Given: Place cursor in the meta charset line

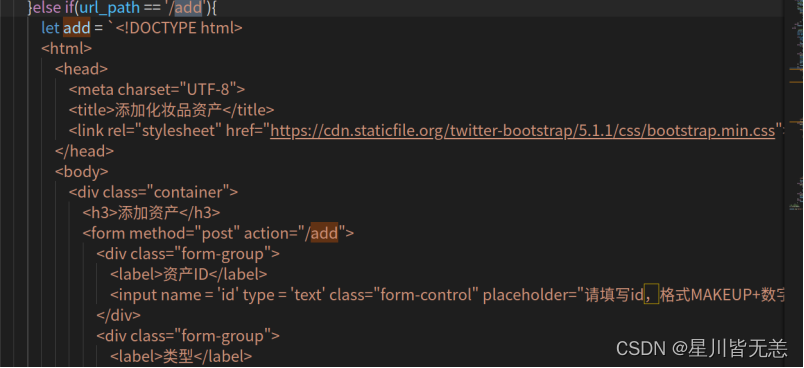Looking at the screenshot, I should click(157, 90).
